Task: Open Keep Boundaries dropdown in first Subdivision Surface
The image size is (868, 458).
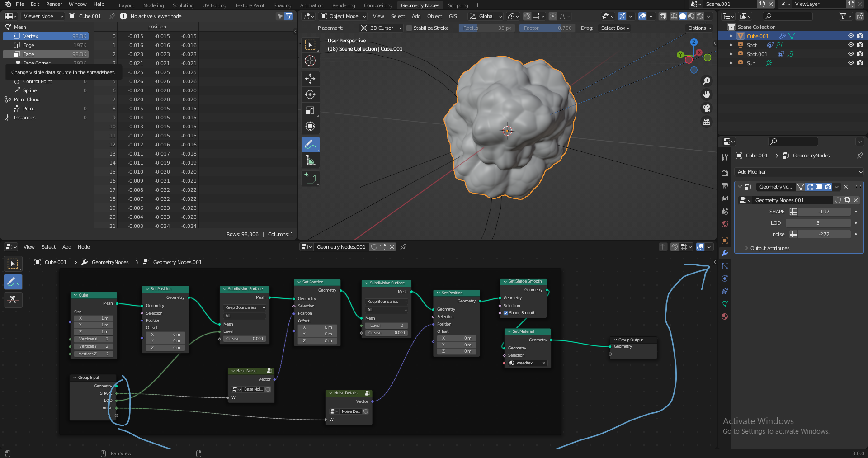Action: pos(245,307)
